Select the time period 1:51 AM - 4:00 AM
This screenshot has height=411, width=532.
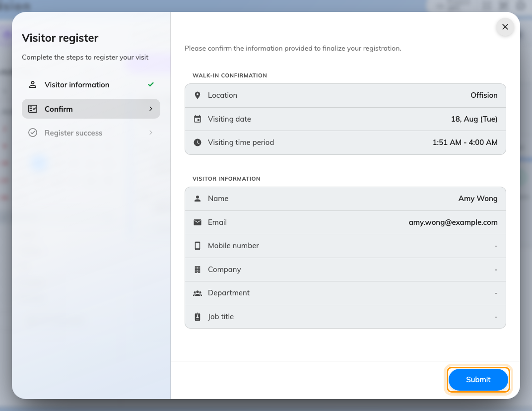tap(465, 142)
